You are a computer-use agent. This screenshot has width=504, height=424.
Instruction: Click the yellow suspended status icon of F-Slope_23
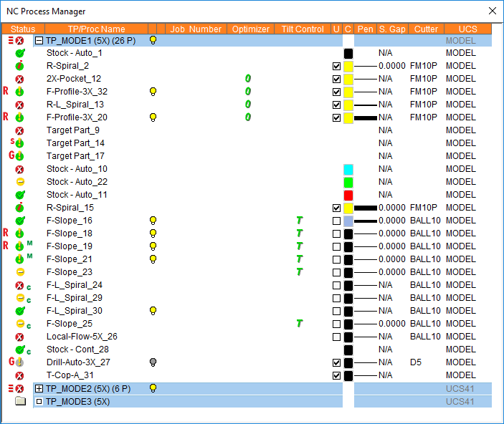tap(20, 272)
